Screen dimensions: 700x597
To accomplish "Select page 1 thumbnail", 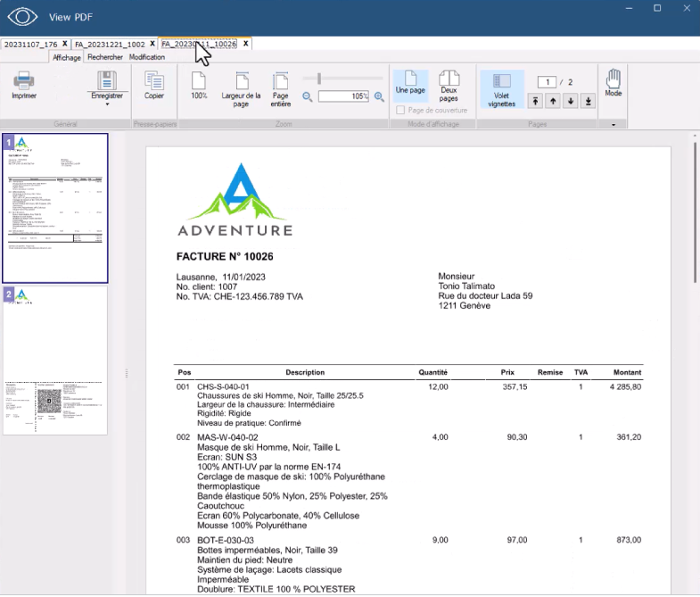I will tap(55, 208).
